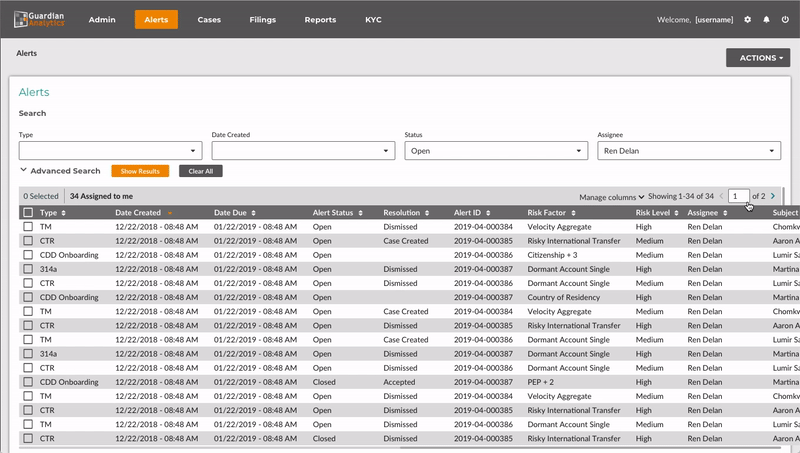Check the last CTR Closed row checkbox
The width and height of the screenshot is (800, 453).
28,438
